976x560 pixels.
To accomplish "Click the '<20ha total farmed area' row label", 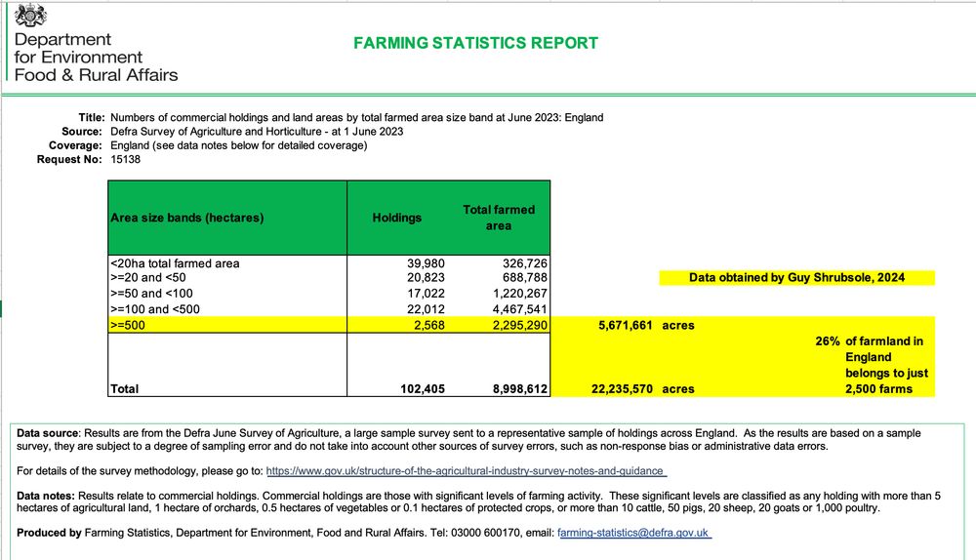I will tap(175, 263).
